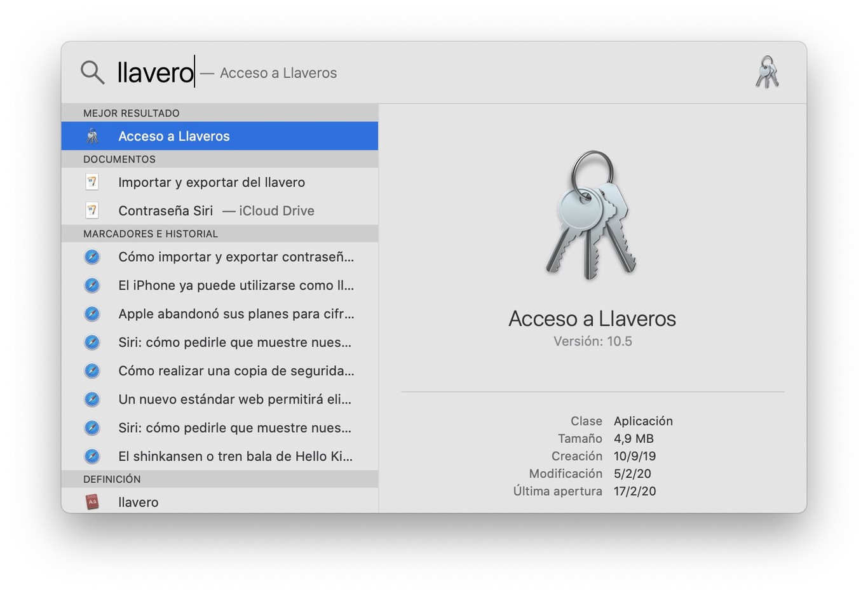Open the Acceso a Llaveros top result

click(220, 136)
